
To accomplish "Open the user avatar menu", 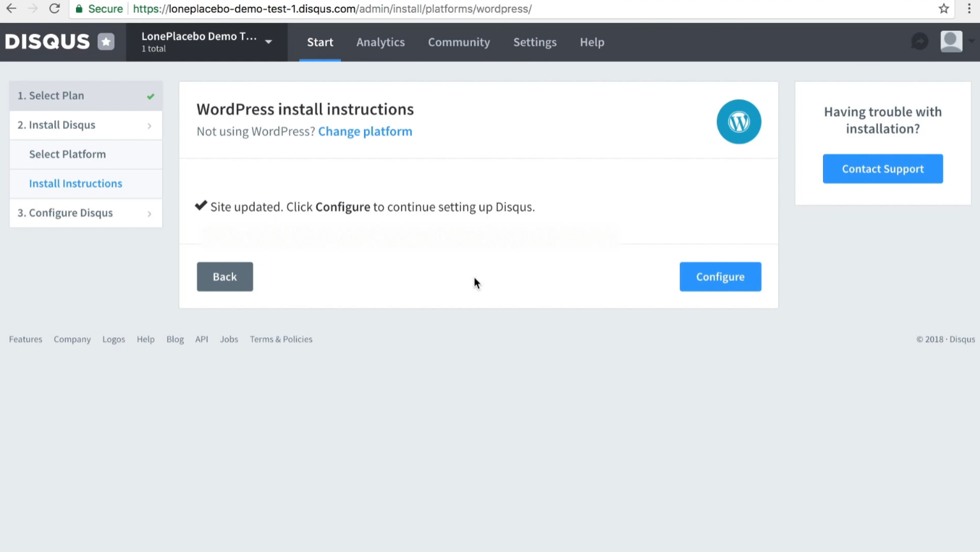I will (x=951, y=42).
